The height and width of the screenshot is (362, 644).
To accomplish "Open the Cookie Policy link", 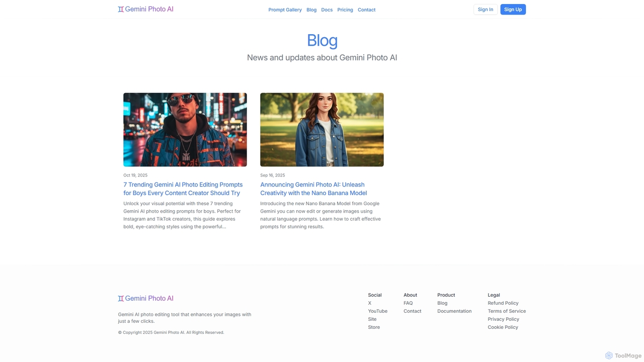I will tap(503, 327).
